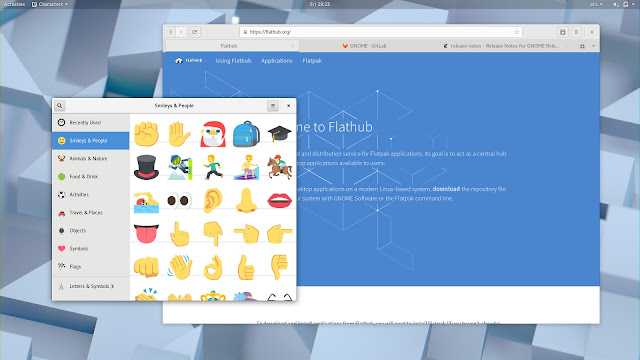Viewport: 640px width, 360px height.
Task: Switch to the GNOME GitLab tab
Action: click(x=365, y=46)
